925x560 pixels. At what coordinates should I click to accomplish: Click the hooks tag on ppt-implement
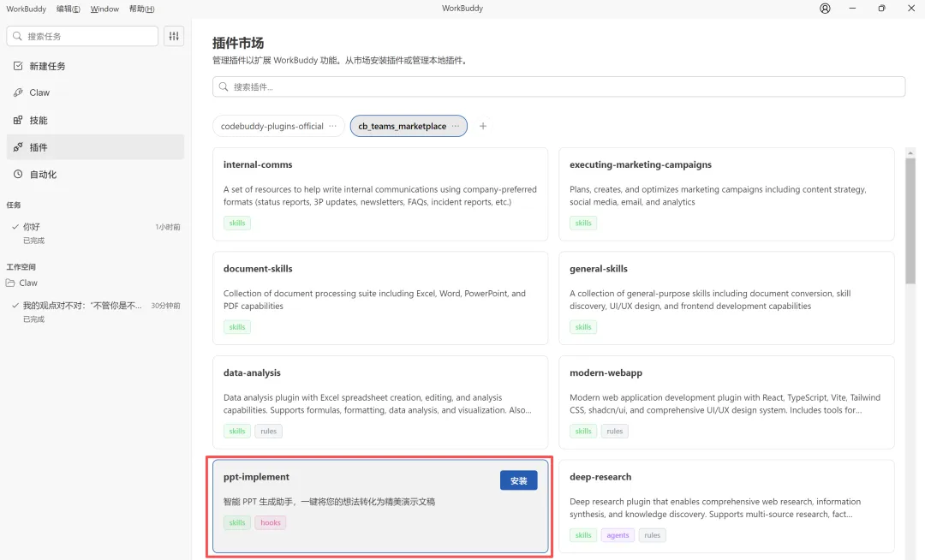click(271, 523)
